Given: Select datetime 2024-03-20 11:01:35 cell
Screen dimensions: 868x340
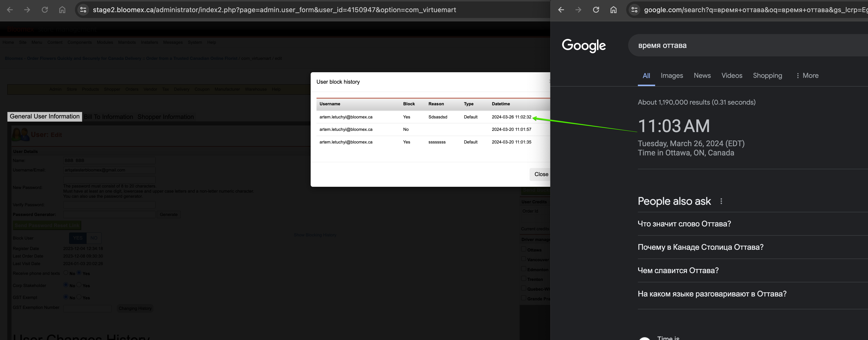Looking at the screenshot, I should coord(512,142).
